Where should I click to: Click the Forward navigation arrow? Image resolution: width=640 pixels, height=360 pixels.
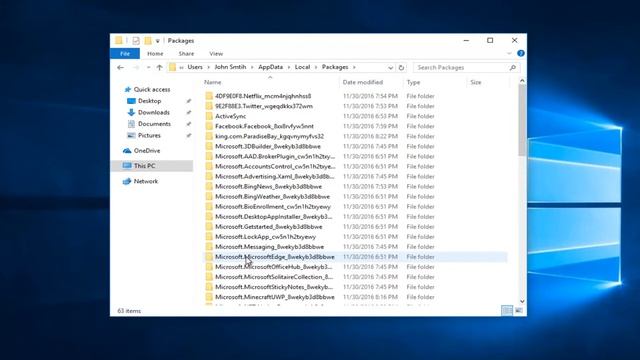pyautogui.click(x=136, y=67)
